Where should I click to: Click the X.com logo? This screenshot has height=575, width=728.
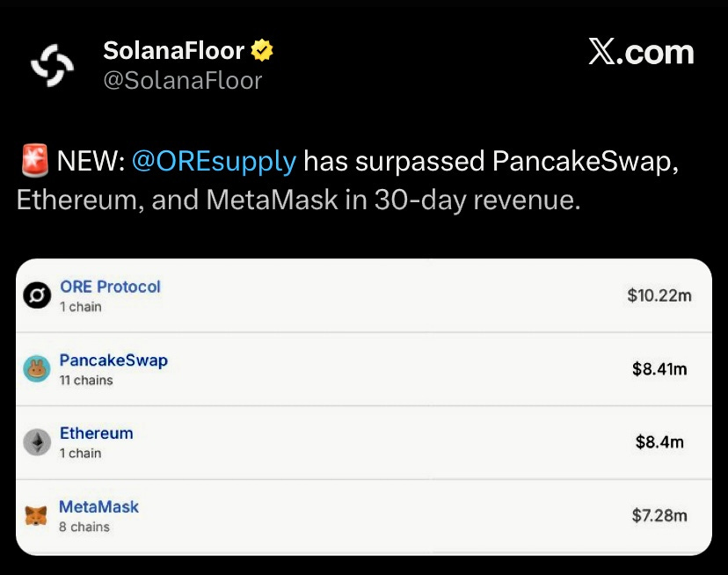point(641,53)
